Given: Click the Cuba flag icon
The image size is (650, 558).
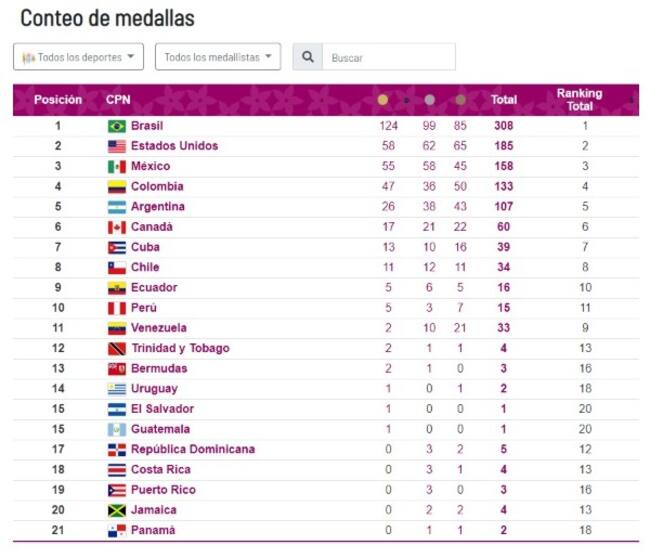Looking at the screenshot, I should 117,247.
